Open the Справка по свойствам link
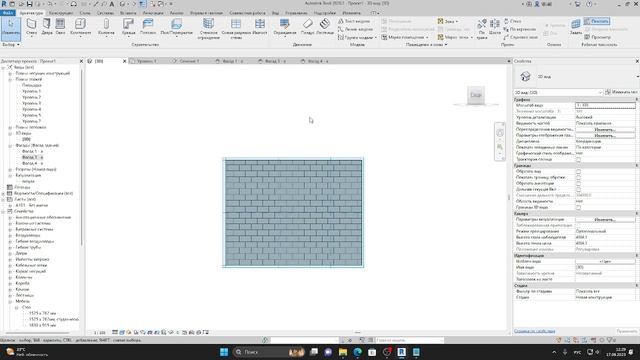Screen dimensions: 640x360 pos(534,331)
